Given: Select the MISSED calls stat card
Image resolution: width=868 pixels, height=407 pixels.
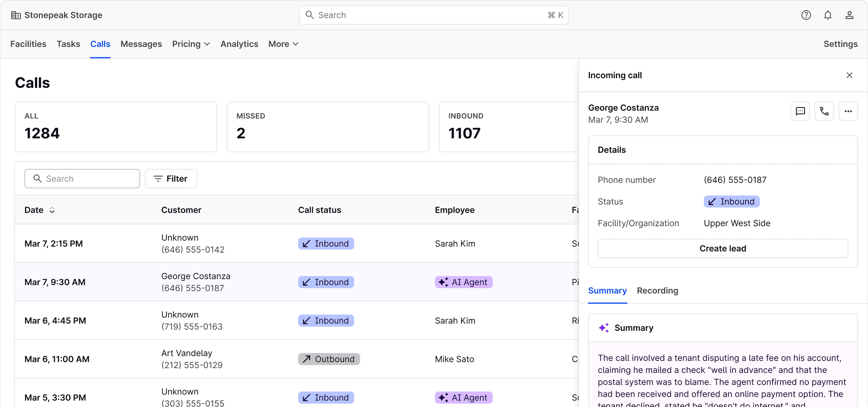Looking at the screenshot, I should pos(327,127).
